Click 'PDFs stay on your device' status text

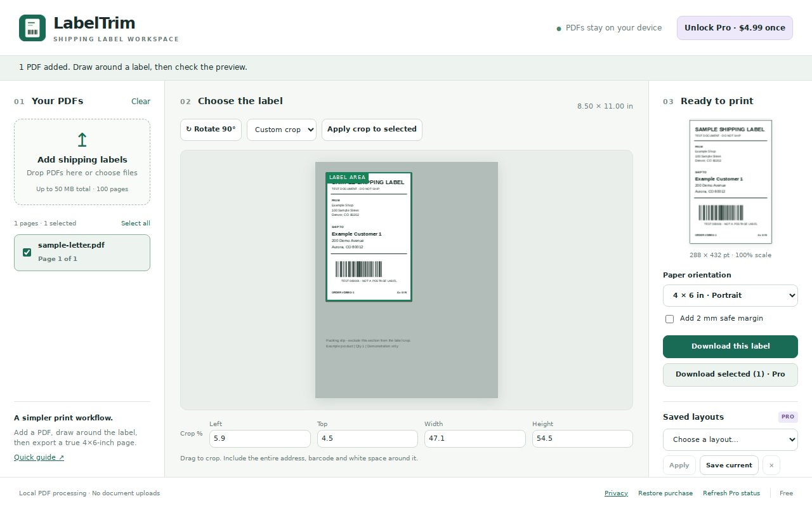pyautogui.click(x=613, y=28)
